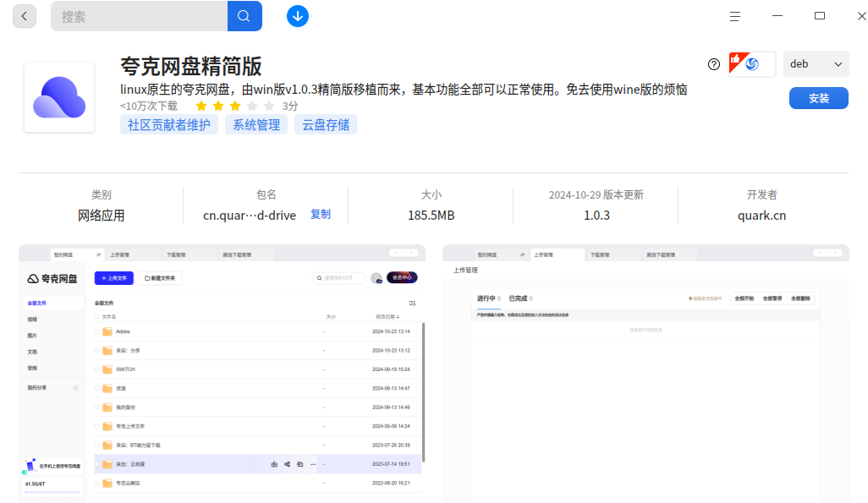Select the 云盘存储 tag
The image size is (868, 503).
pos(326,125)
